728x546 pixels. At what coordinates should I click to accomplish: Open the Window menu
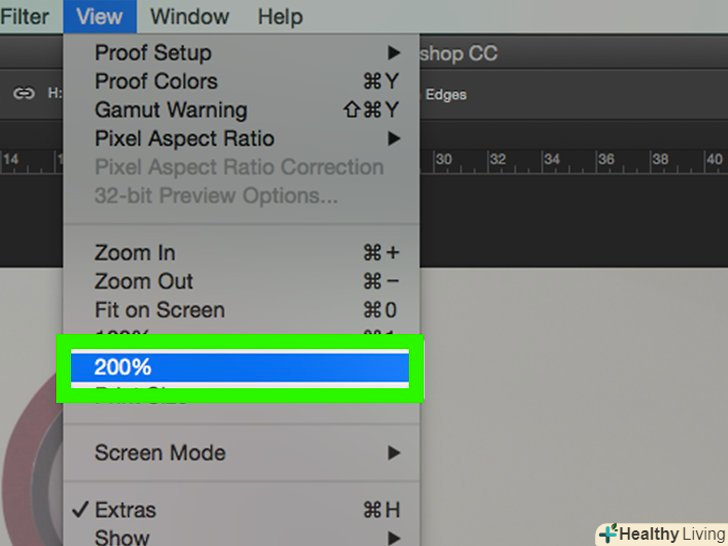189,16
